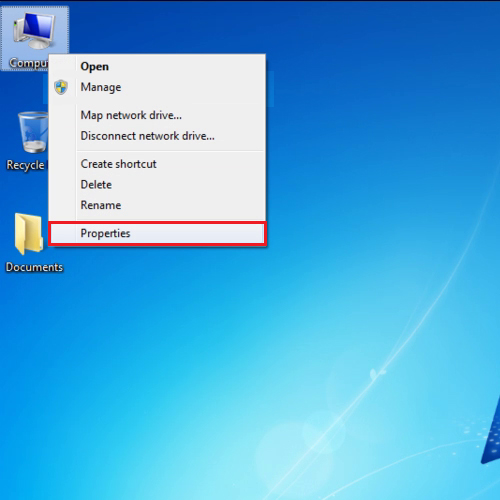Select Disconnect network drive... entry
The image size is (500, 500).
click(x=157, y=136)
